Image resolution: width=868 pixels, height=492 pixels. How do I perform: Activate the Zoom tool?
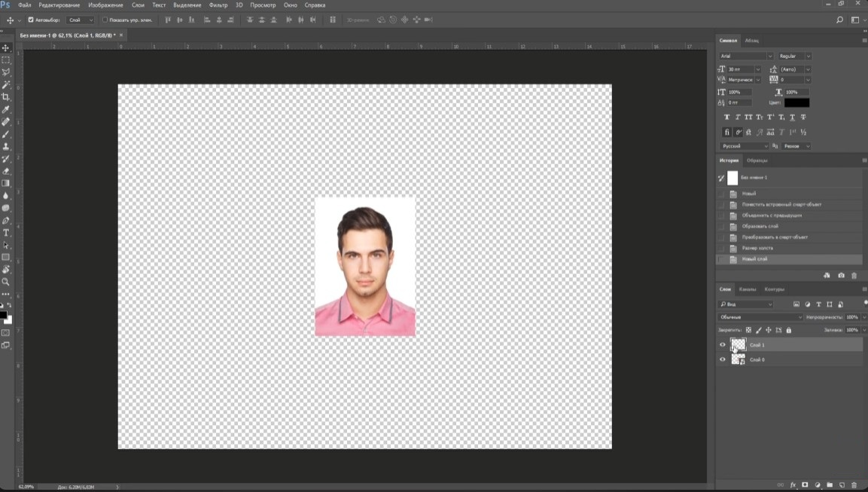(6, 282)
